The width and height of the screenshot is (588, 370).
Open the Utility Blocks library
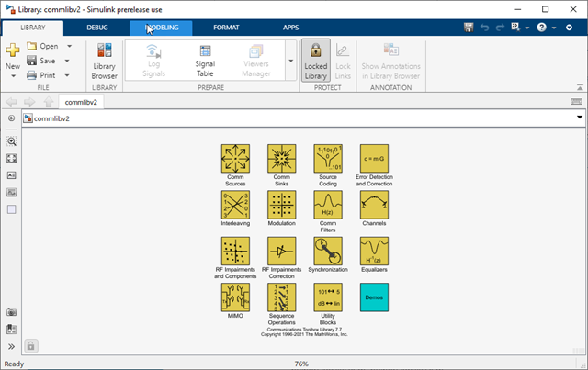tap(328, 297)
